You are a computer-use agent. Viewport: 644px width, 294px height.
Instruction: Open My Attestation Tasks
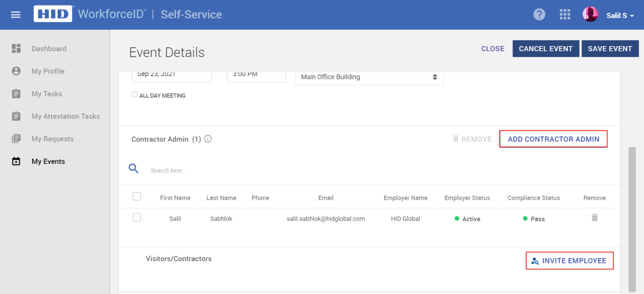point(66,116)
